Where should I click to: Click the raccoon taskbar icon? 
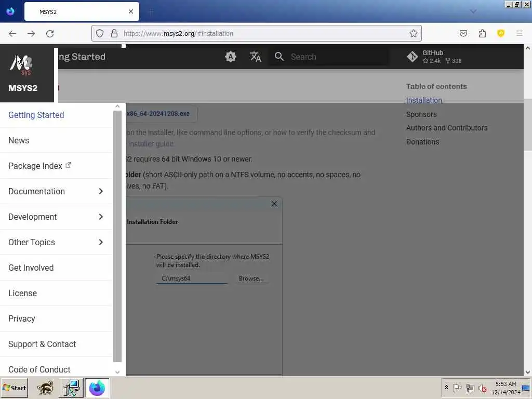tap(45, 388)
